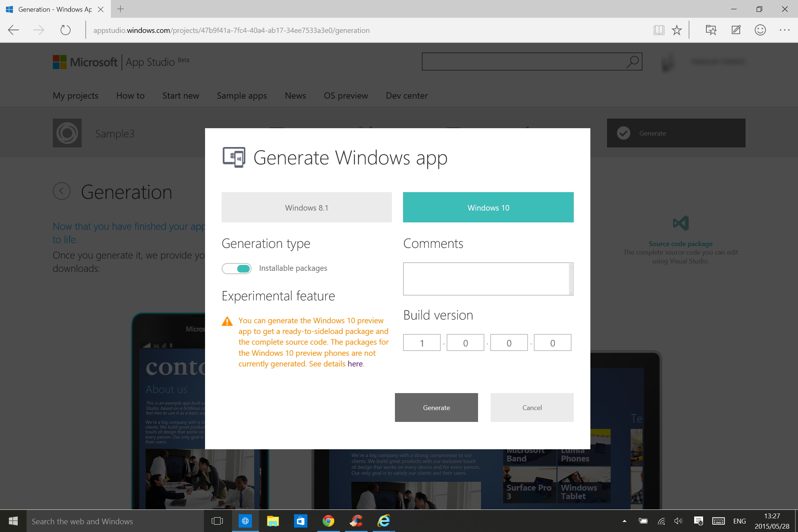
Task: Click the volume icon in system tray
Action: (678, 521)
